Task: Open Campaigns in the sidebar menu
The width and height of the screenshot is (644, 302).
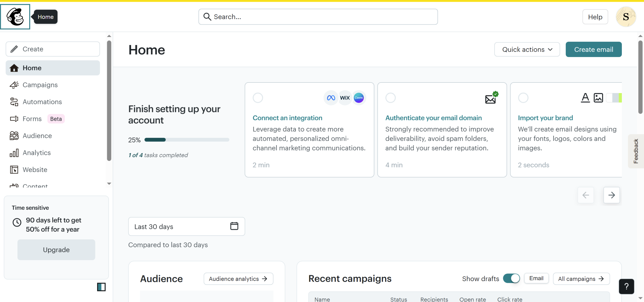Action: coord(40,85)
